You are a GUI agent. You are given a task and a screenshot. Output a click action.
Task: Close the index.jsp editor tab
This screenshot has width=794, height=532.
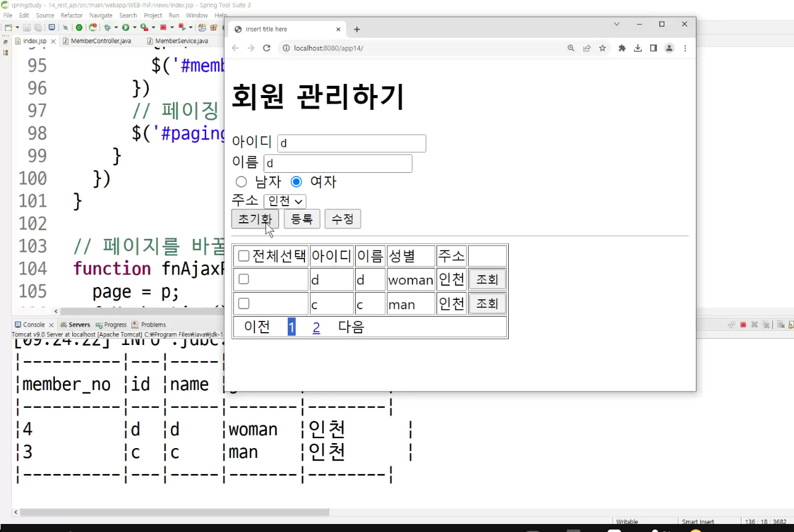53,41
